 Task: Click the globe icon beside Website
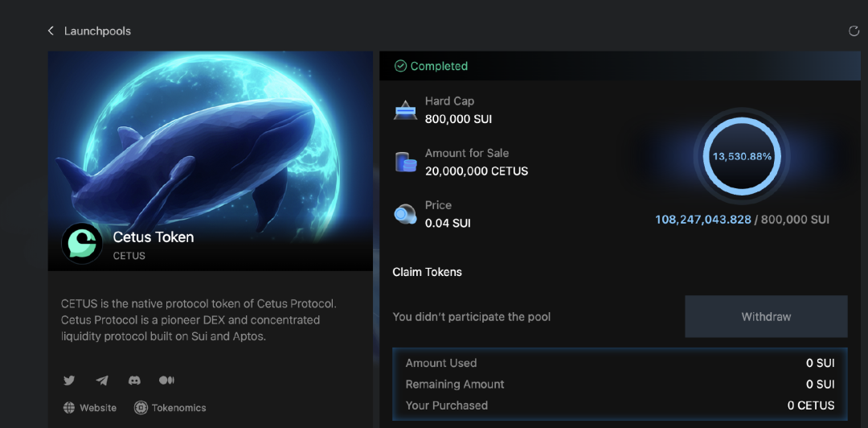(69, 408)
